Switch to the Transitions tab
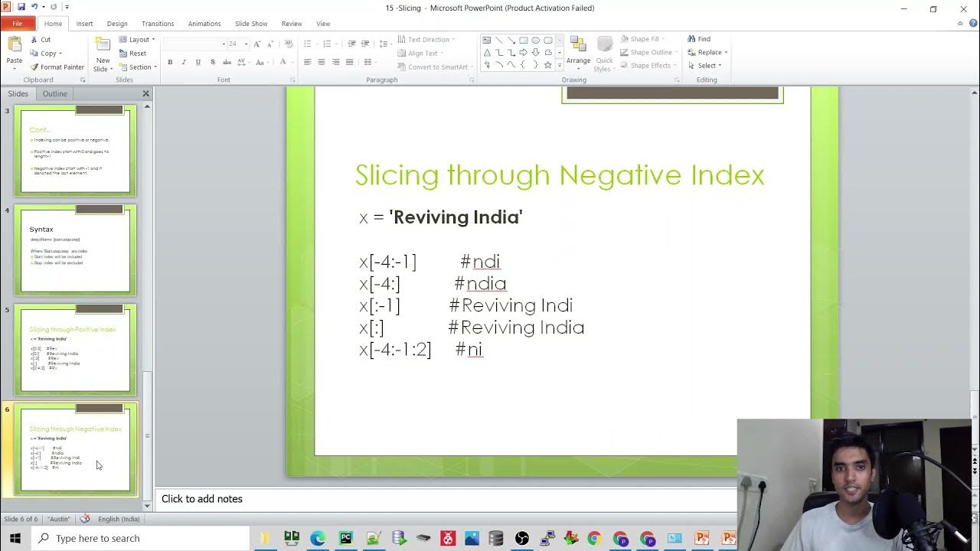 click(x=158, y=24)
